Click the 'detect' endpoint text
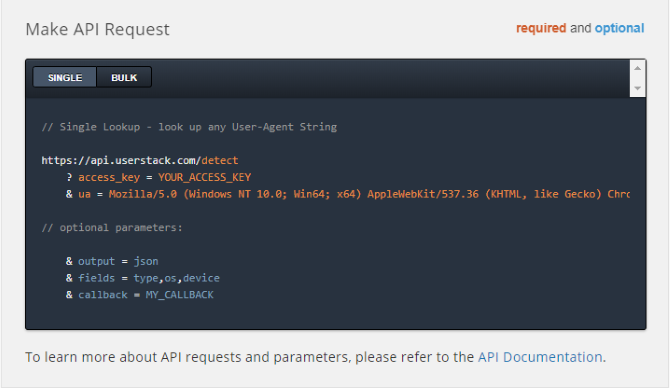 (x=220, y=160)
